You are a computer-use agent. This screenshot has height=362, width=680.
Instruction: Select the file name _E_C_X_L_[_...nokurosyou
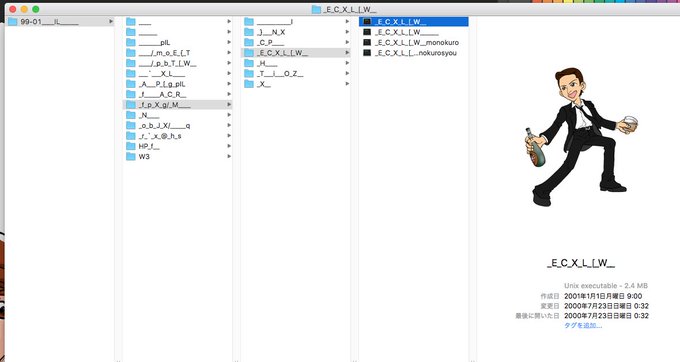coord(416,53)
